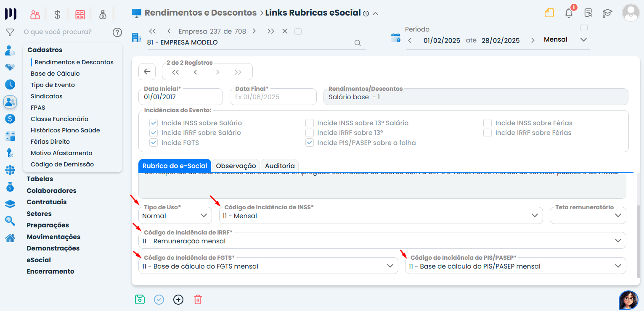Open the blue dollar coin sidebar icon
This screenshot has height=311, width=644.
(x=10, y=119)
